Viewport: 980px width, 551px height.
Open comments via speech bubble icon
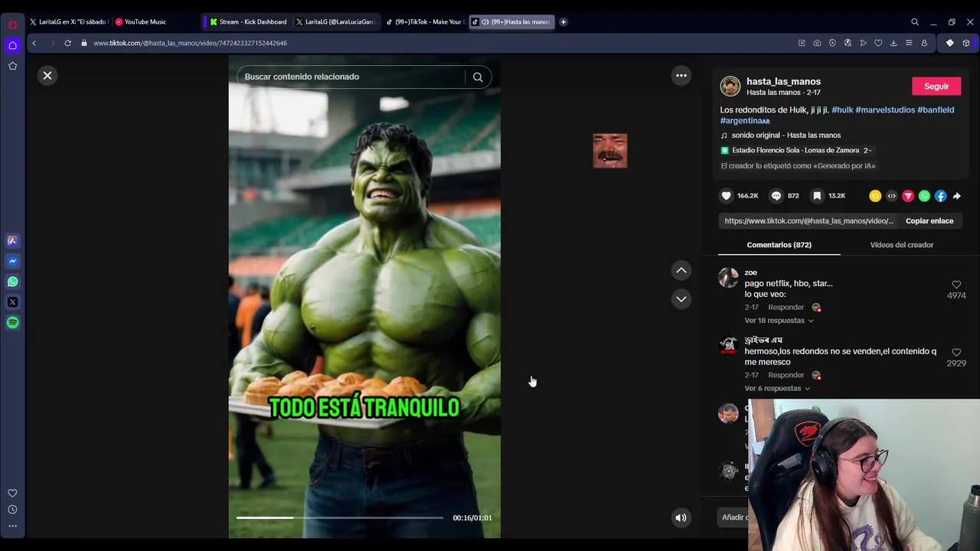pyautogui.click(x=776, y=196)
